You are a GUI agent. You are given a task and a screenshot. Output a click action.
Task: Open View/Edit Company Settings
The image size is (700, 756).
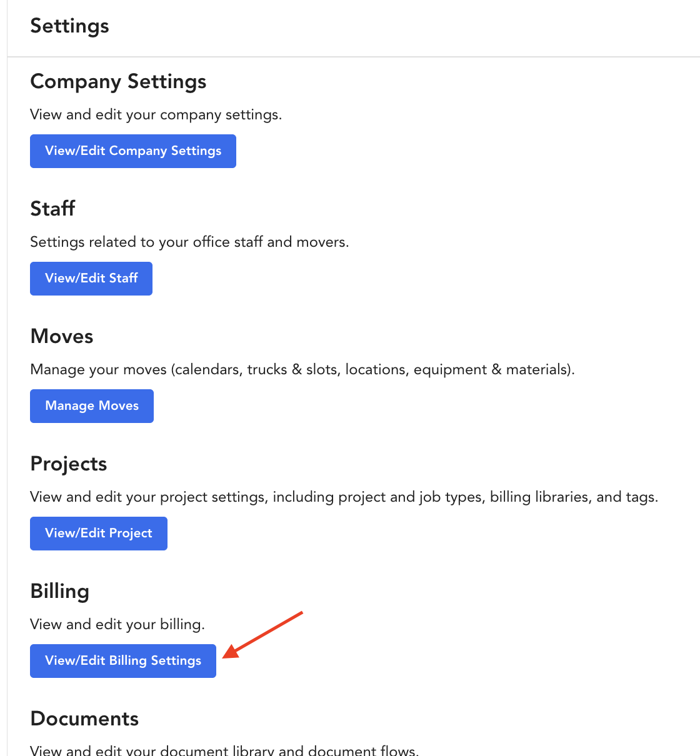point(133,151)
